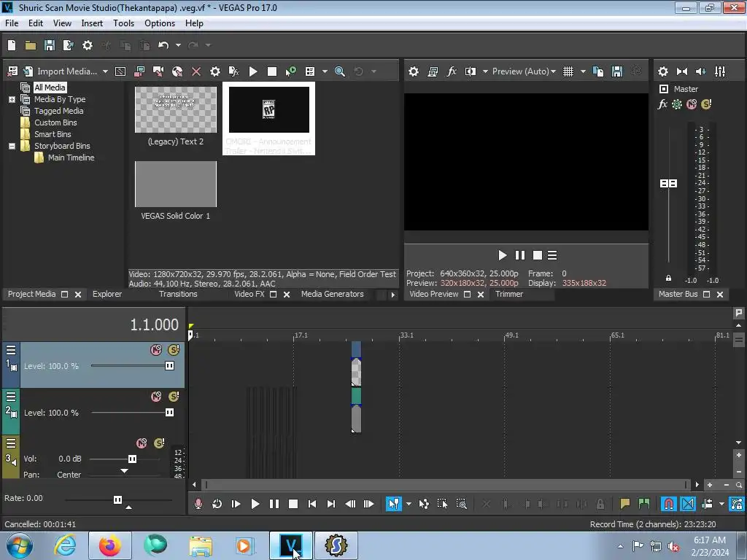Dim the master output with the speaker icon

point(701,71)
